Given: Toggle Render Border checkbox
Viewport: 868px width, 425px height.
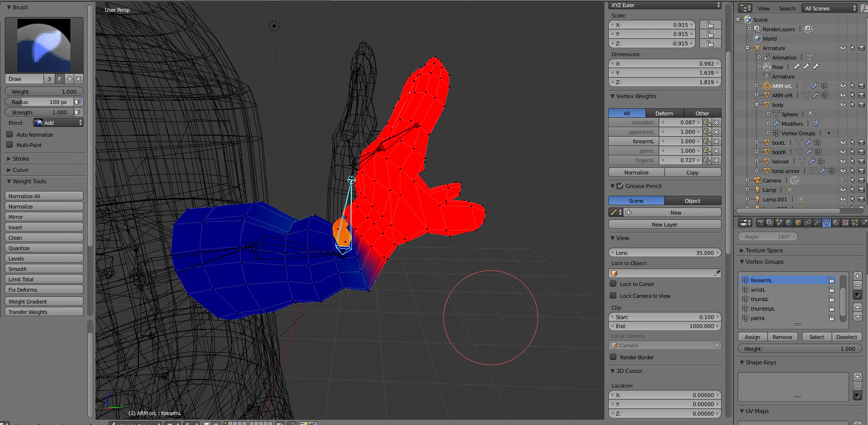Looking at the screenshot, I should [x=613, y=357].
